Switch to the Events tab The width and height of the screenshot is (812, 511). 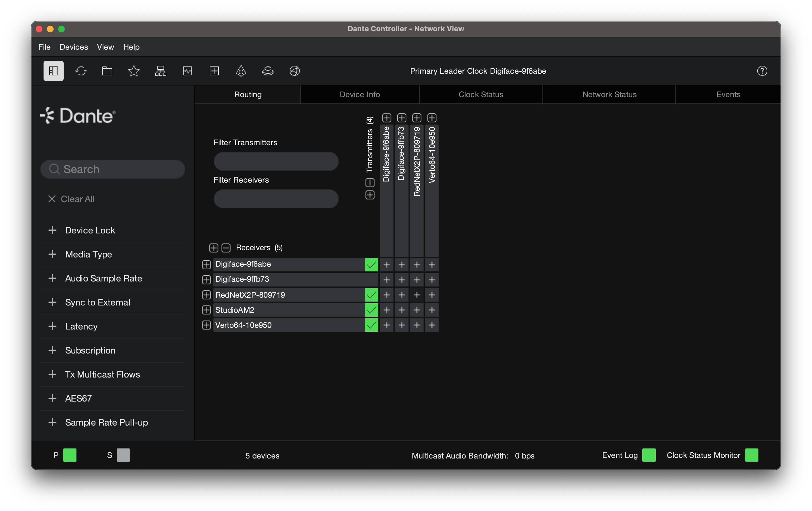click(728, 94)
